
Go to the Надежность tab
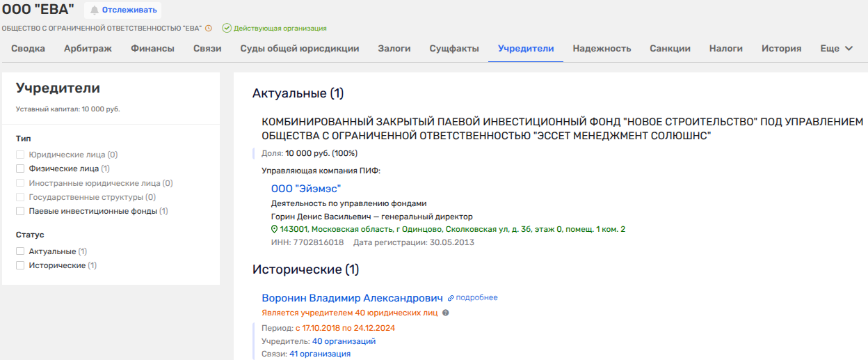click(602, 49)
